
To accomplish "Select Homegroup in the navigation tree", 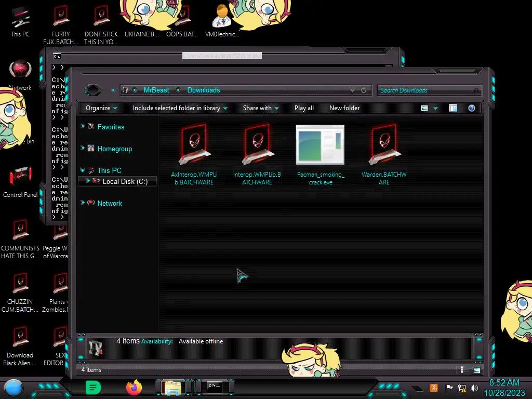I will coord(115,149).
